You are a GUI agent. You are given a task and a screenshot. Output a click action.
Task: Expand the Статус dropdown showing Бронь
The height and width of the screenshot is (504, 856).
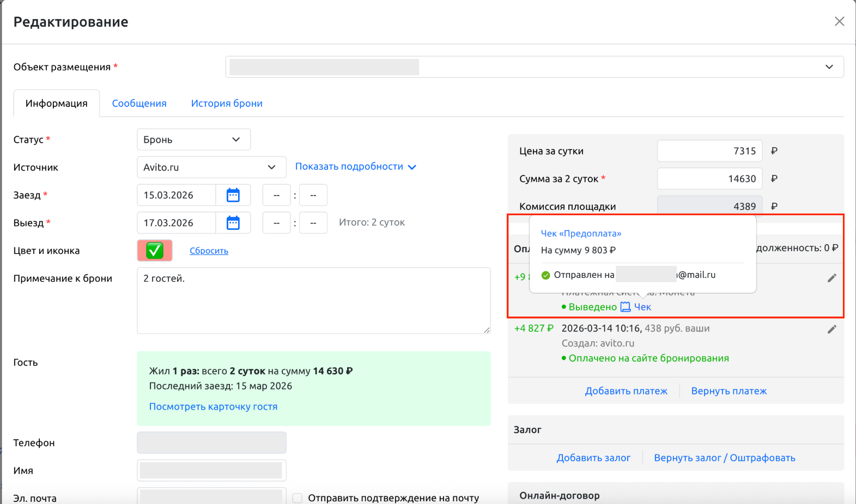tap(193, 139)
